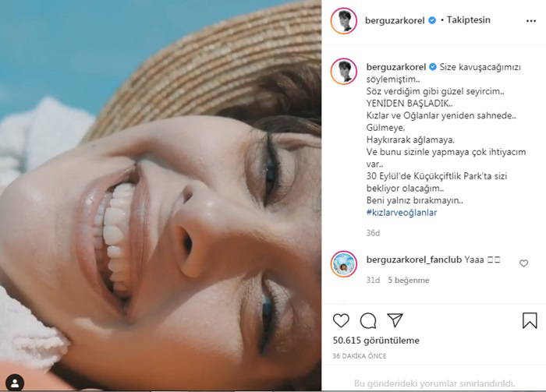
Task: Click the verified badge in post header
Action: click(x=432, y=21)
